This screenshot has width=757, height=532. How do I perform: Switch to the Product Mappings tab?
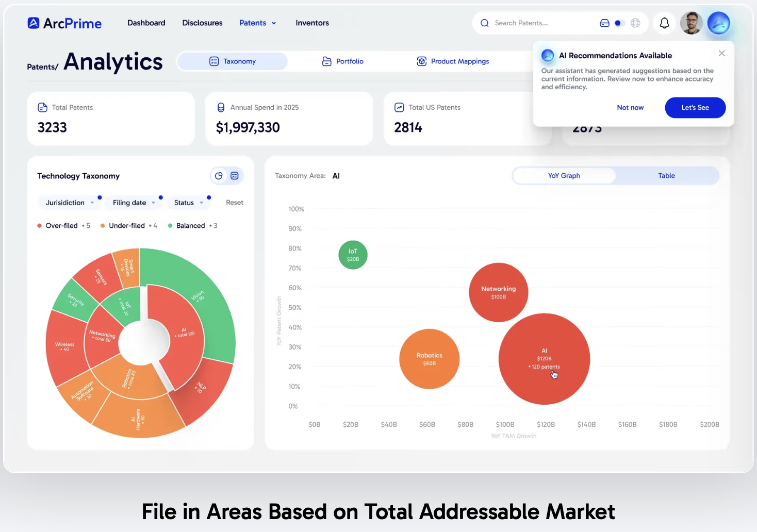453,61
